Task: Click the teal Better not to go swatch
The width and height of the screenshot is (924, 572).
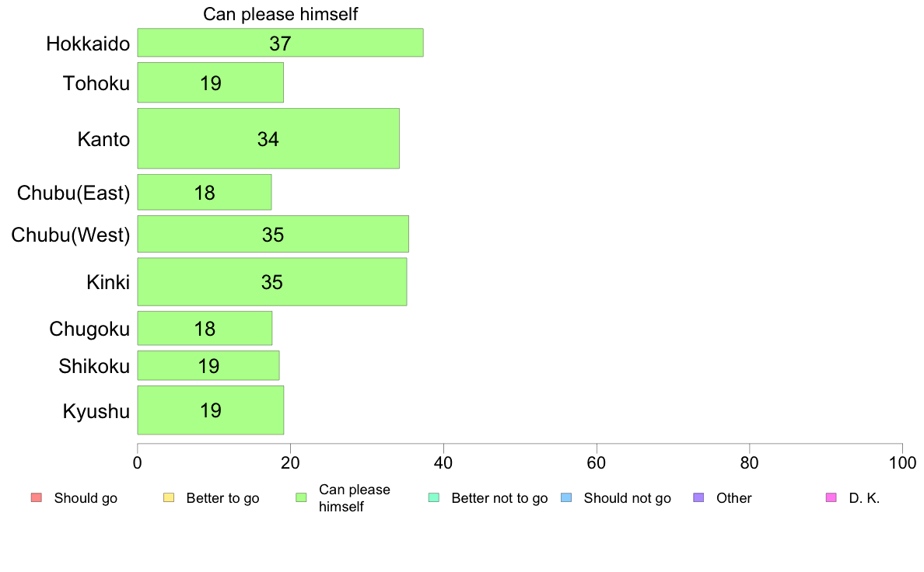Action: click(x=434, y=498)
